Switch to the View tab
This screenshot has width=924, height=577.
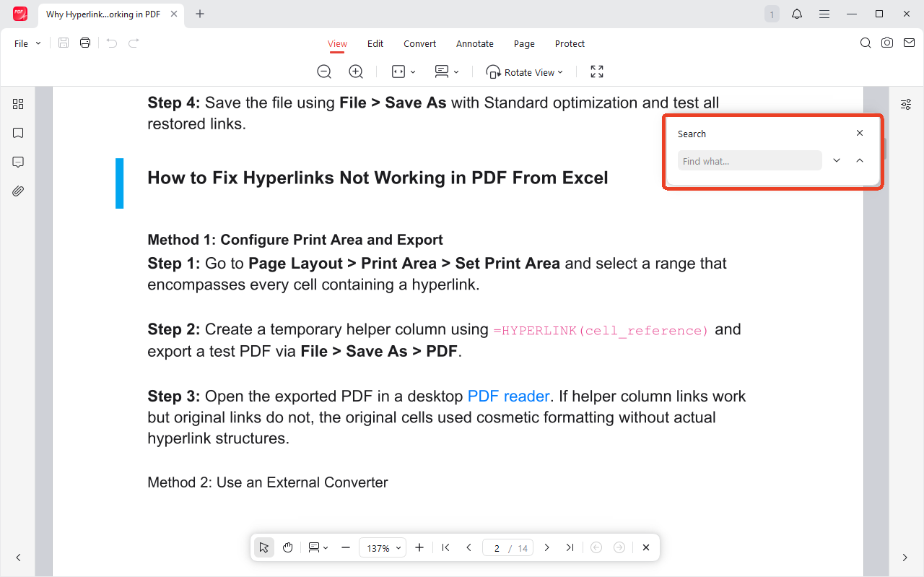(337, 43)
